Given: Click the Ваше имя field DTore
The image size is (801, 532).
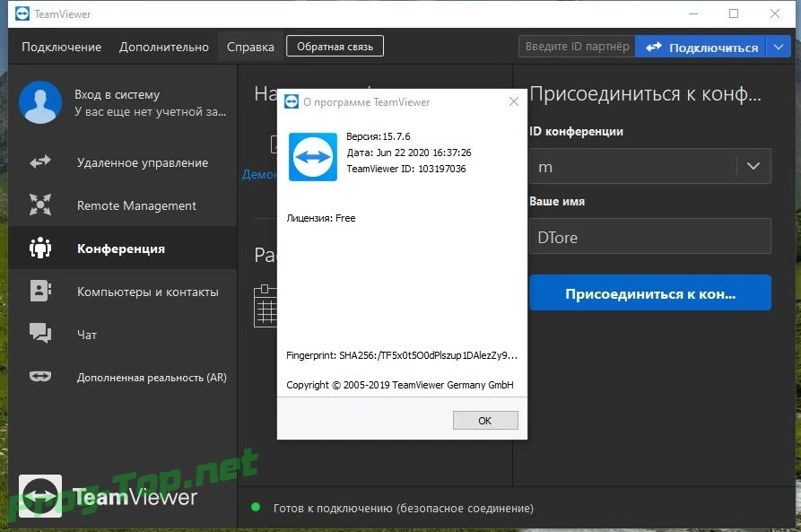Looking at the screenshot, I should [x=649, y=236].
